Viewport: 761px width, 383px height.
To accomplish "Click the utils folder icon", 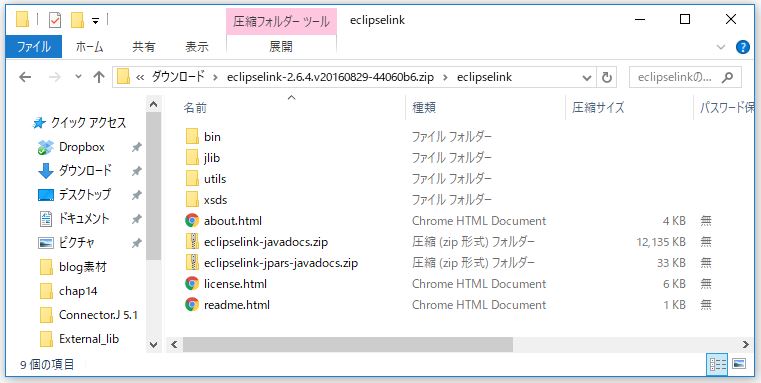I will (x=192, y=179).
